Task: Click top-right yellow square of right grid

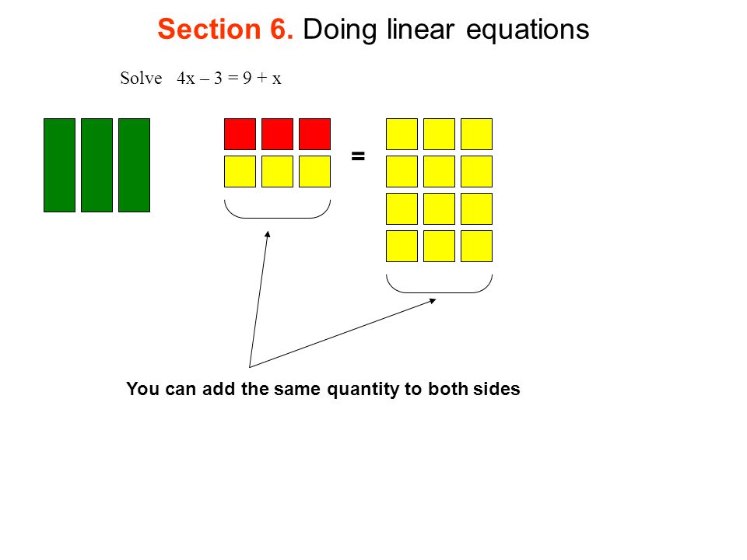Action: click(x=477, y=135)
